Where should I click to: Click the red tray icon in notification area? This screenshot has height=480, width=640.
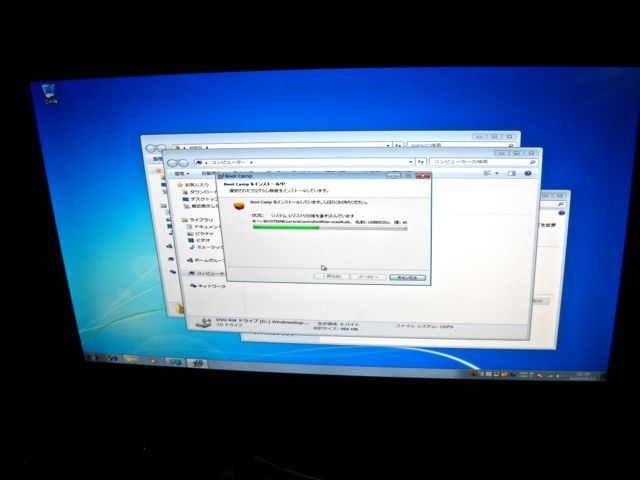(473, 373)
